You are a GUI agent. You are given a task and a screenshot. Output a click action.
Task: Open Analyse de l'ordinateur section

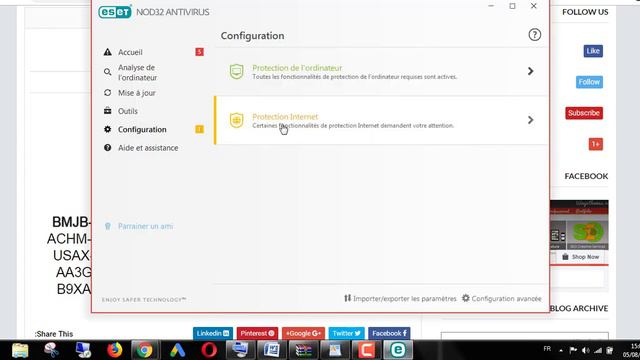point(138,72)
